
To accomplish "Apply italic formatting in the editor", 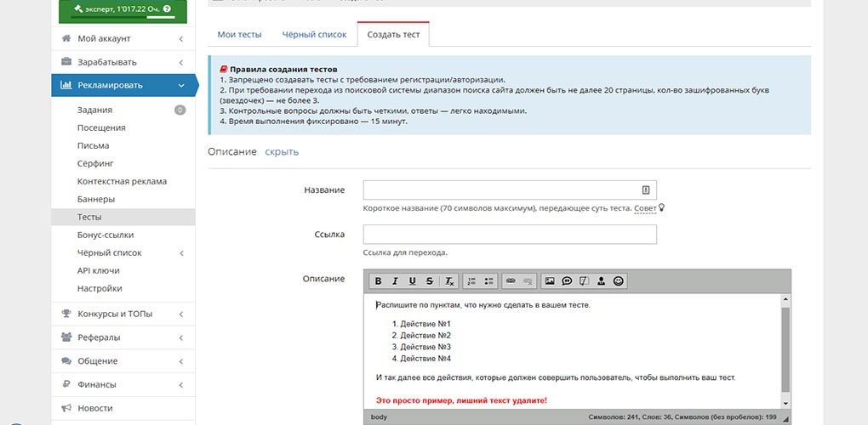I will coord(395,281).
